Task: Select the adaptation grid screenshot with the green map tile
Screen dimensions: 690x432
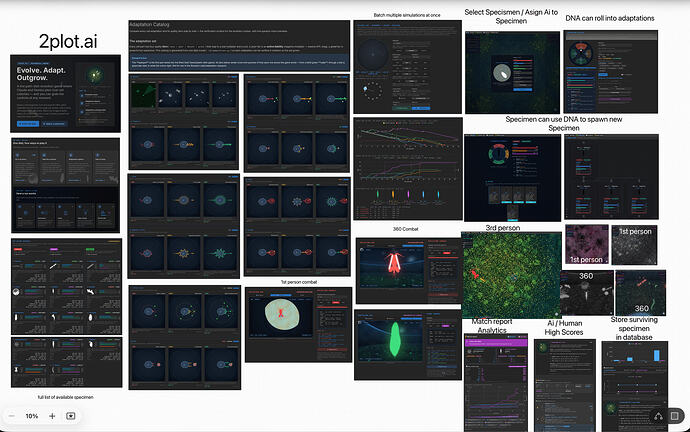Action: tap(184, 122)
